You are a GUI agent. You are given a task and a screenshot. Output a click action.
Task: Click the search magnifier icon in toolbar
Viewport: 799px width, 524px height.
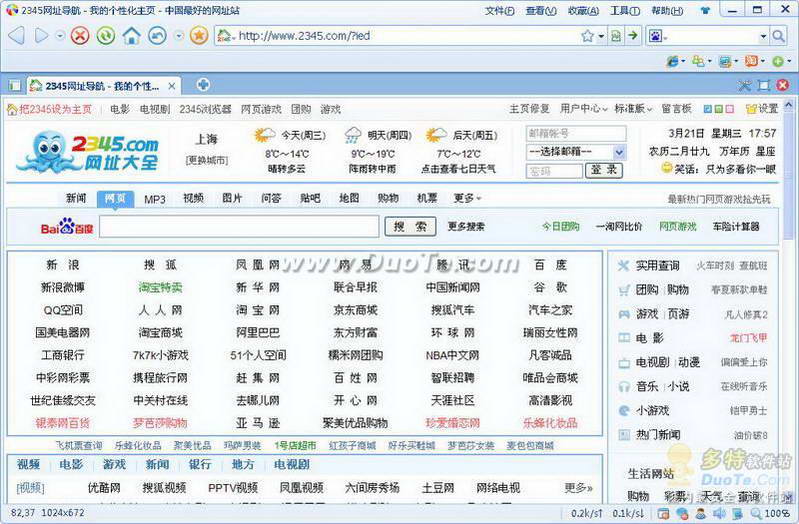pos(778,36)
